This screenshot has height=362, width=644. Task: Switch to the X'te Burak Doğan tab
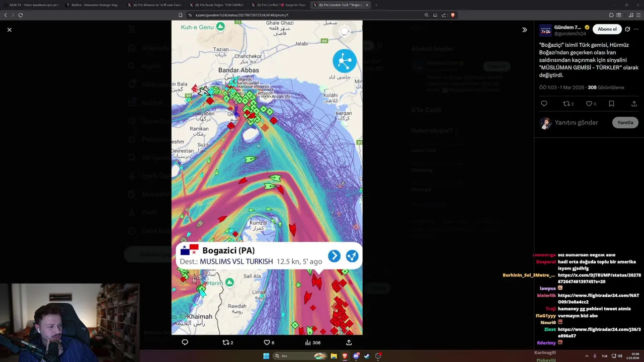[x=217, y=5]
